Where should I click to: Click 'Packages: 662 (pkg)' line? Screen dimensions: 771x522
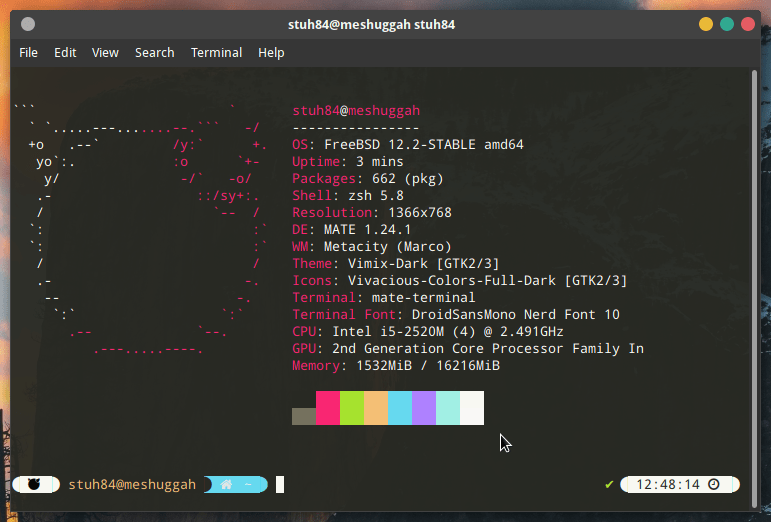pyautogui.click(x=368, y=179)
